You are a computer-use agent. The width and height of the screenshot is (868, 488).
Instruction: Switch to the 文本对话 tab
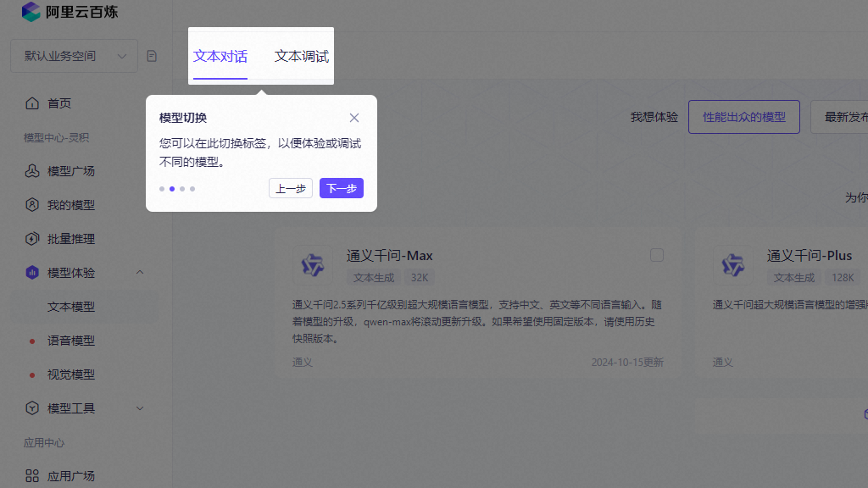tap(220, 57)
